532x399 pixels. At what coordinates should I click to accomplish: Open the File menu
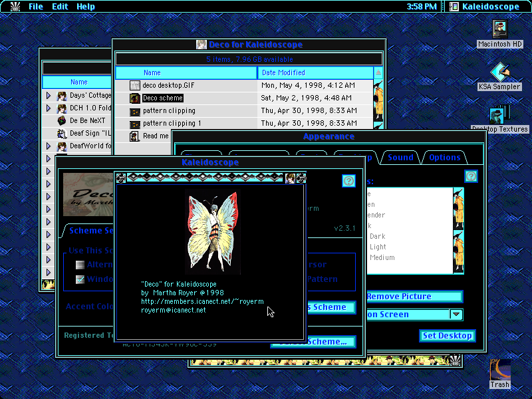click(36, 7)
